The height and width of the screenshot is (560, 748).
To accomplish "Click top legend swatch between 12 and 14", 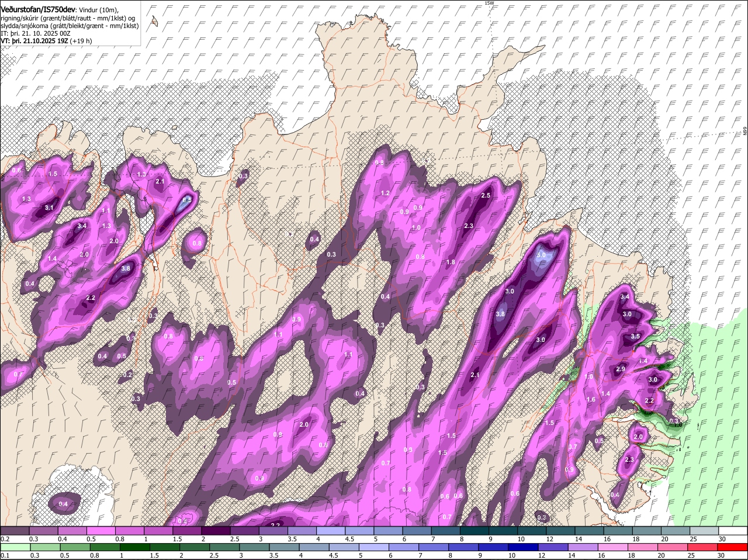I will [x=561, y=531].
